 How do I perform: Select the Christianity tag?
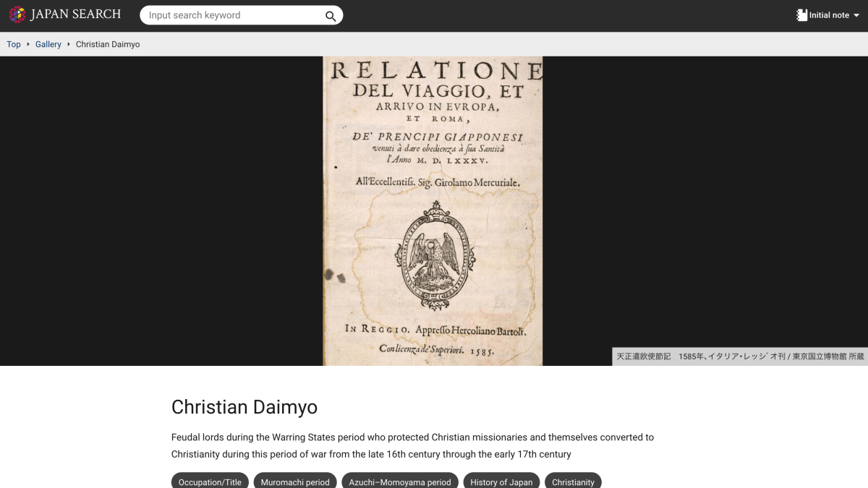tap(573, 481)
